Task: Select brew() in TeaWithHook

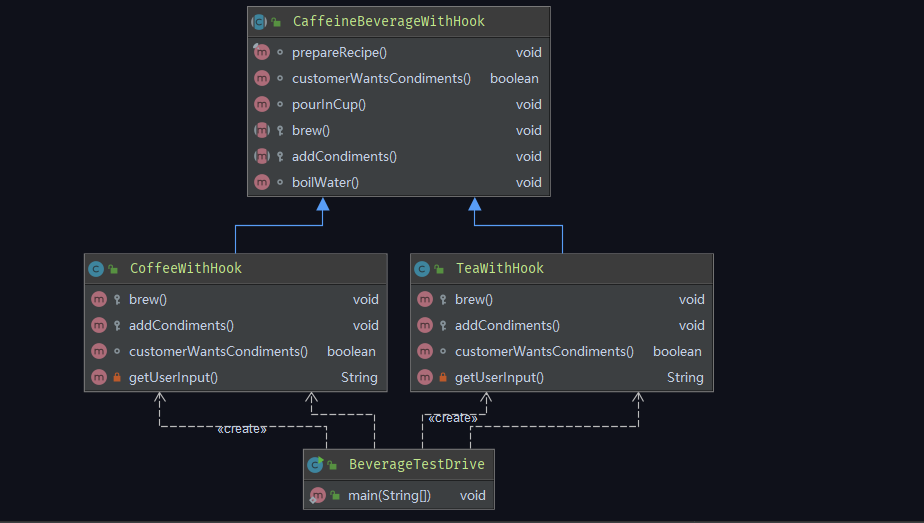Action: 474,299
